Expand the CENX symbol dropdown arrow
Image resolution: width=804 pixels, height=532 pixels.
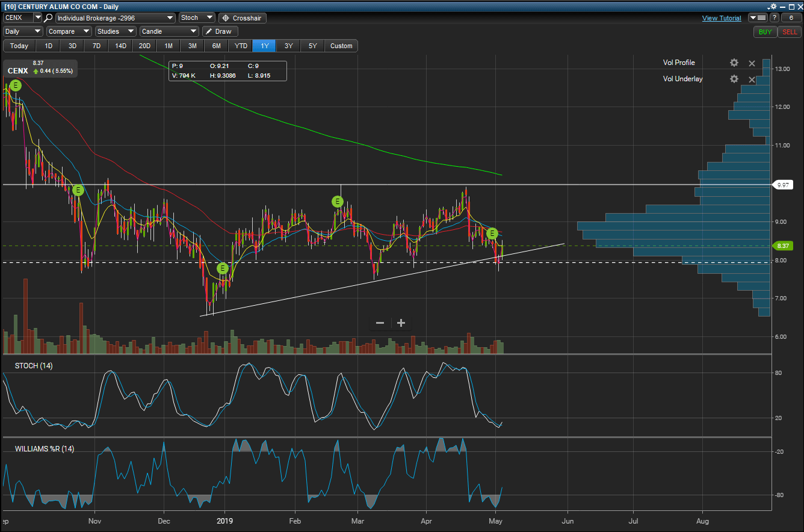click(37, 18)
